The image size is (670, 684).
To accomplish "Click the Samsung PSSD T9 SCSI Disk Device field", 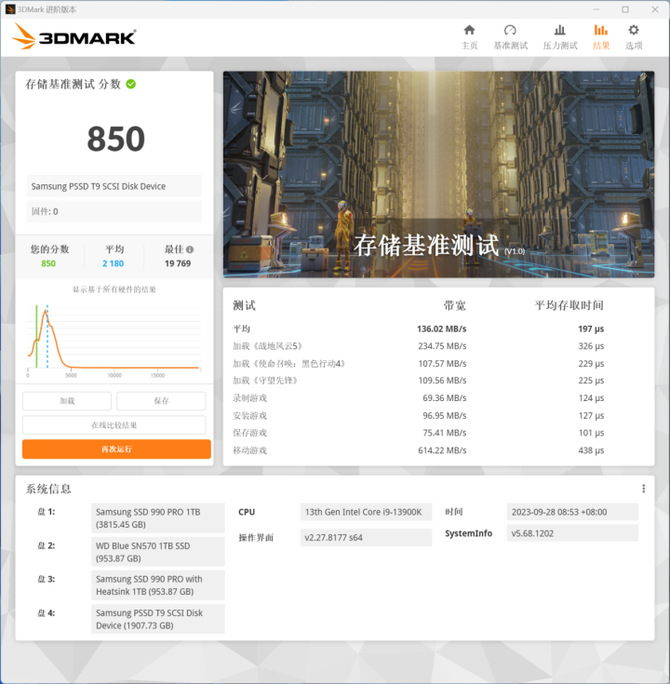I will [114, 186].
